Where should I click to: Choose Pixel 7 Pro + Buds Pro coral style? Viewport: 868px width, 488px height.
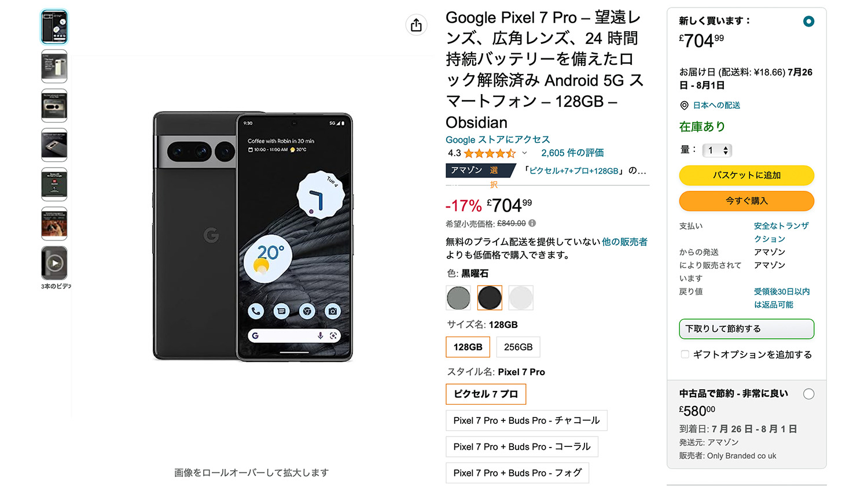pyautogui.click(x=522, y=447)
